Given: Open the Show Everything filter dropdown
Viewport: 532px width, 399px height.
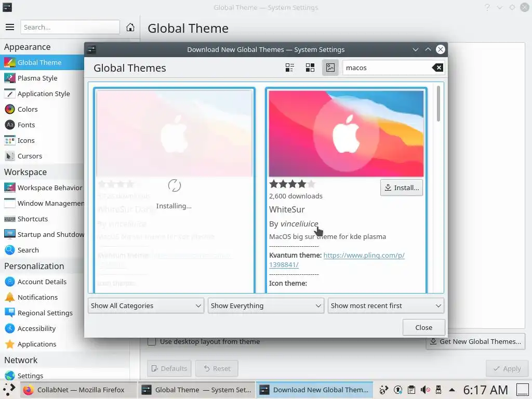Looking at the screenshot, I should tap(266, 305).
